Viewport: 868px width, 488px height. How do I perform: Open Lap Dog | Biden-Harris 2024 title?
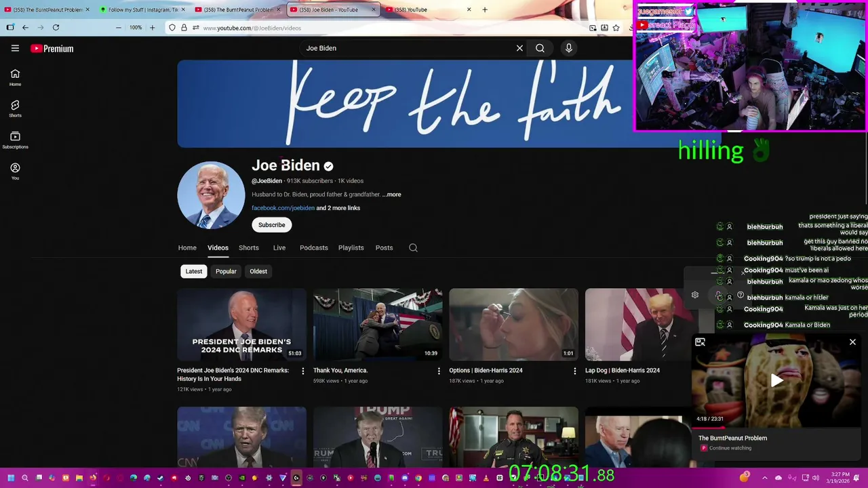(x=623, y=371)
